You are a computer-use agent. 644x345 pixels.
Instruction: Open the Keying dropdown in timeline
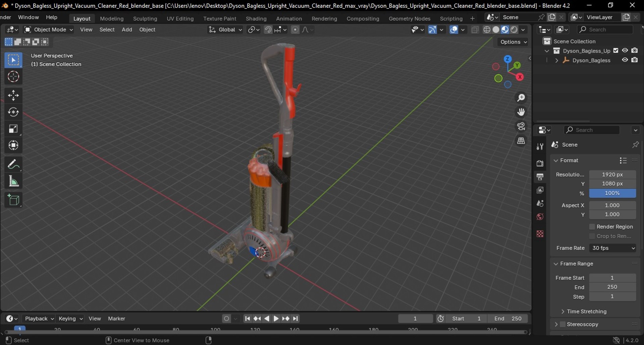(70, 318)
